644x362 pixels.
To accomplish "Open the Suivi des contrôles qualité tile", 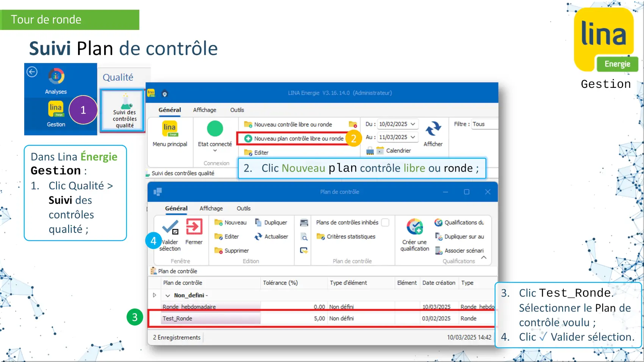I will [x=122, y=111].
